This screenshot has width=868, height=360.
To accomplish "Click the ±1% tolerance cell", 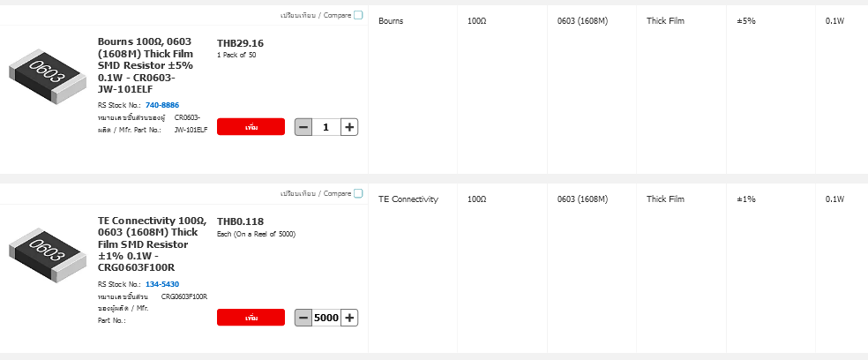I will coord(746,199).
